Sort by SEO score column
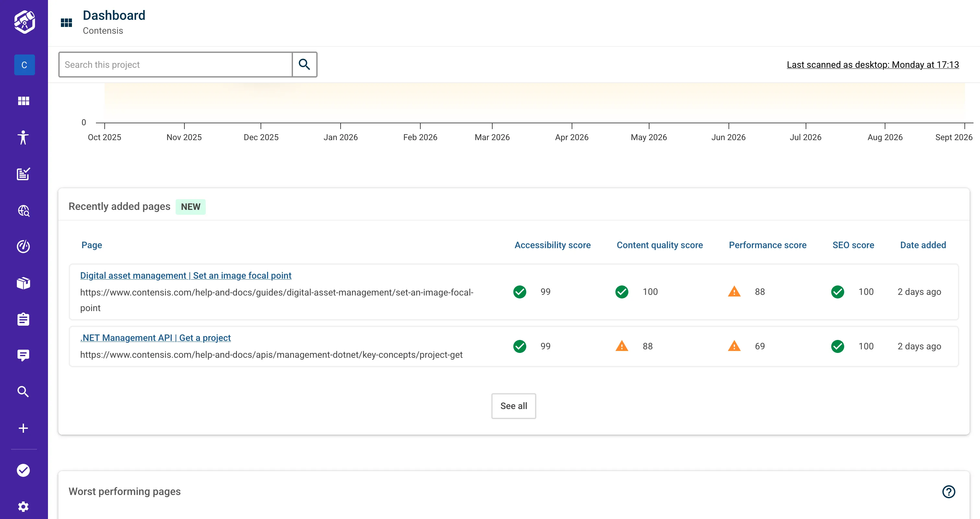The height and width of the screenshot is (519, 980). (853, 245)
